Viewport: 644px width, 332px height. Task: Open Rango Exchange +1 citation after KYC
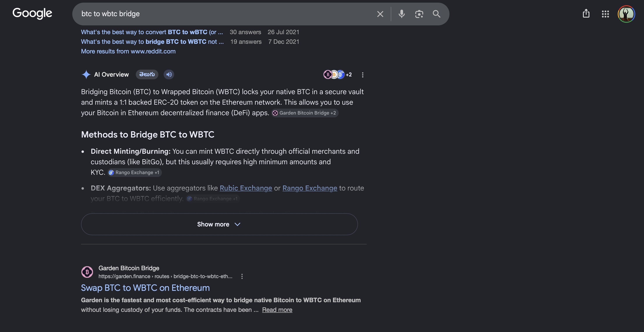134,173
